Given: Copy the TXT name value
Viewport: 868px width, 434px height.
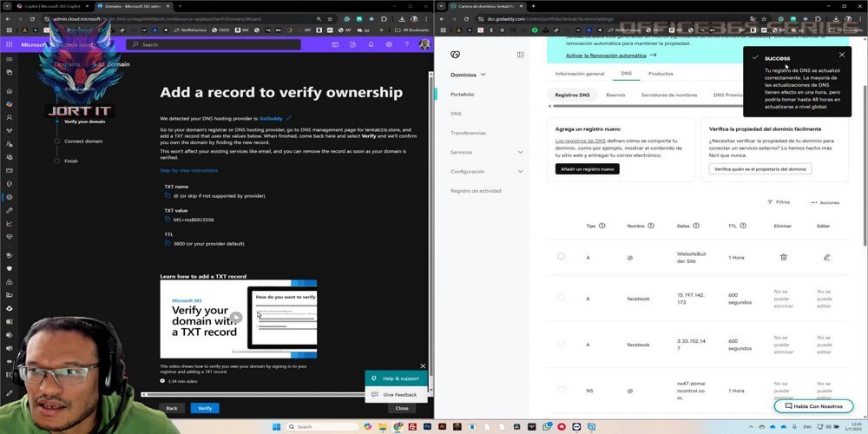Looking at the screenshot, I should tap(168, 195).
